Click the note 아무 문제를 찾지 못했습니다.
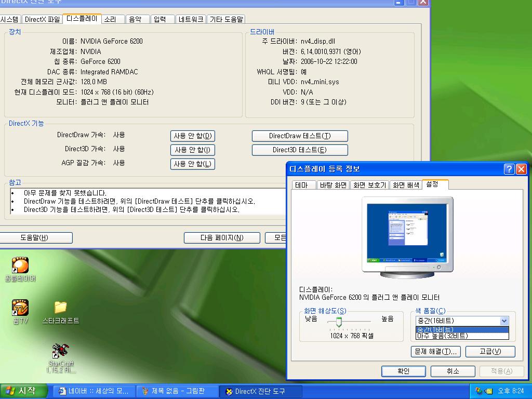Image resolution: width=532 pixels, height=399 pixels. point(65,193)
